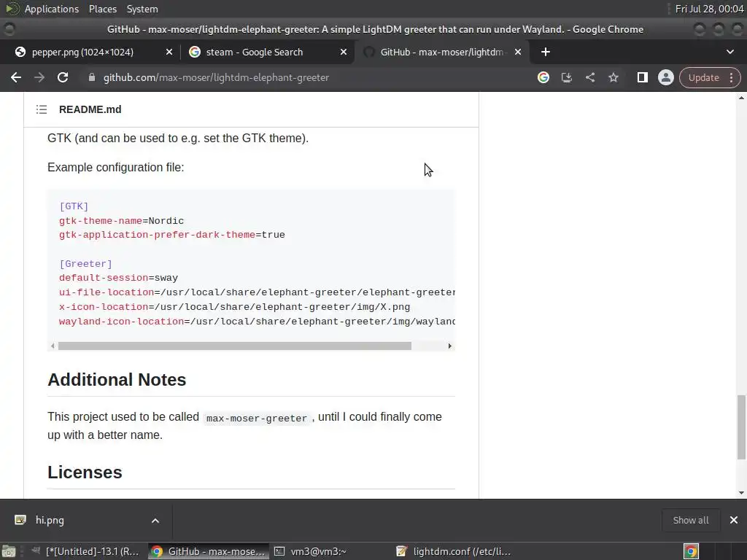Reload the GitHub page
The height and width of the screenshot is (560, 747).
tap(63, 77)
